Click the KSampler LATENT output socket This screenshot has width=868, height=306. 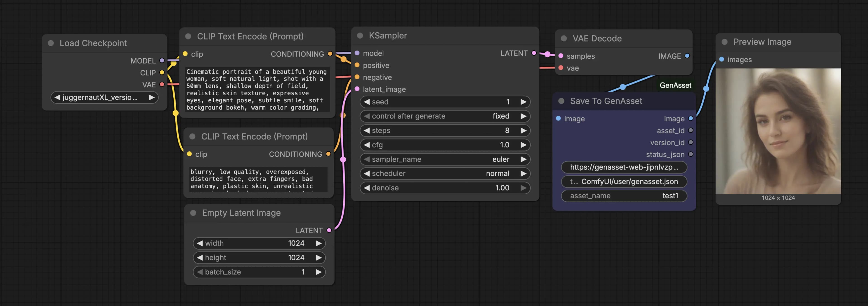[x=534, y=53]
